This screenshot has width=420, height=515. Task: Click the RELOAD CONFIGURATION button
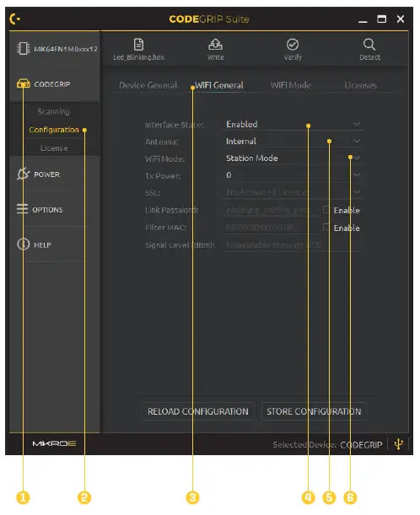[x=198, y=411]
